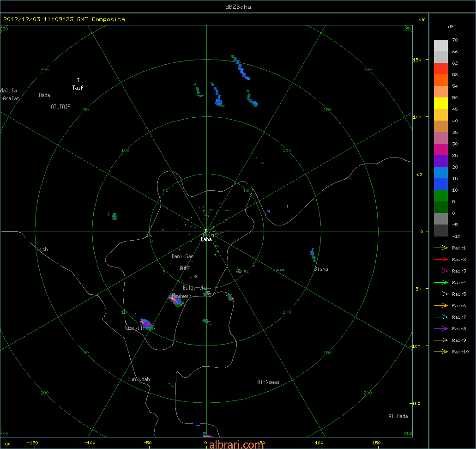The image size is (476, 449).
Task: Click the Biljurshi map label
Action: pyautogui.click(x=194, y=288)
